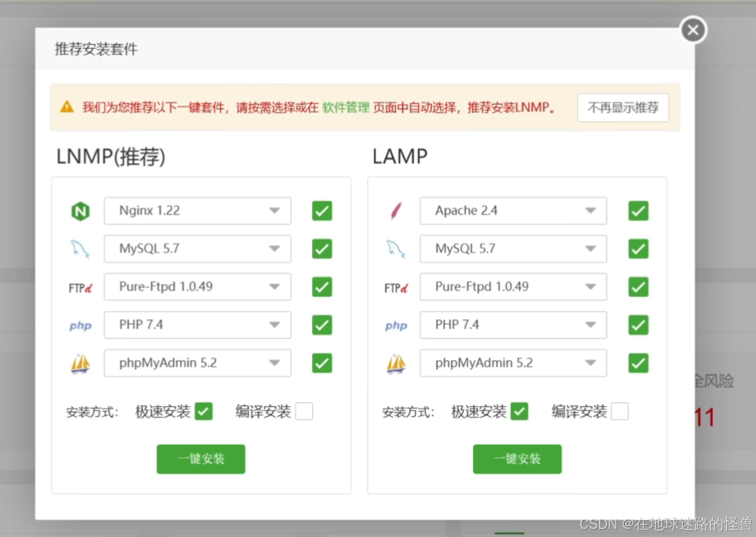Screen dimensions: 756x537
Task: Uncheck phpMyAdmin 5.2 in LAMP
Action: point(638,363)
